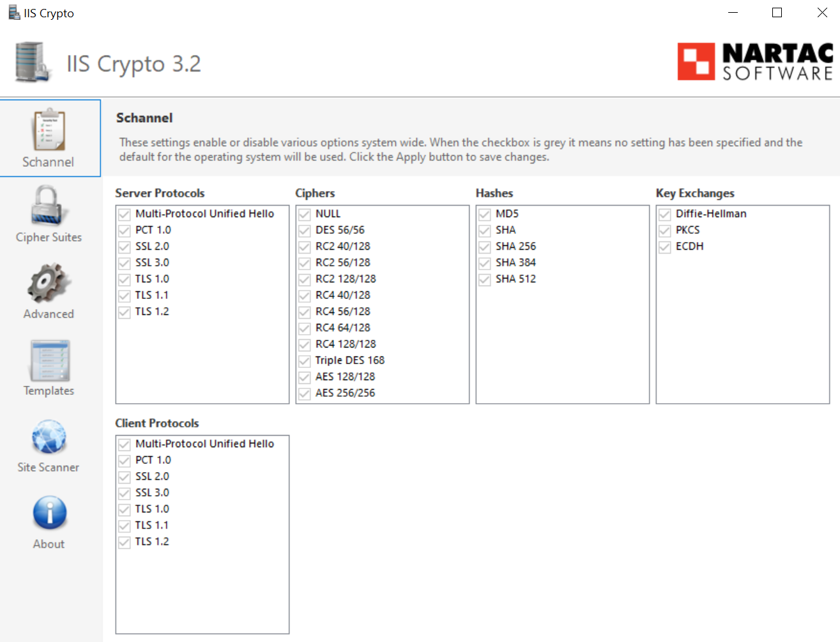
Task: Open the Advanced gear icon
Action: coord(49,282)
